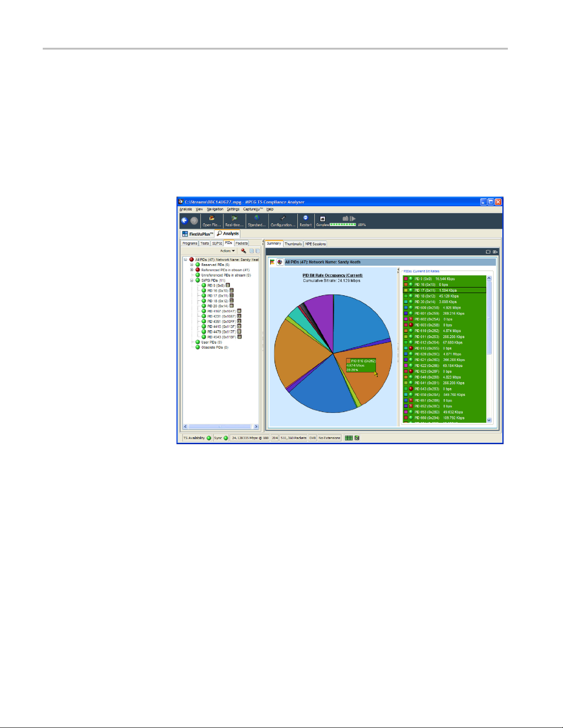The image size is (563, 728).
Task: Collapse the All PIDs root node
Action: coord(186,260)
